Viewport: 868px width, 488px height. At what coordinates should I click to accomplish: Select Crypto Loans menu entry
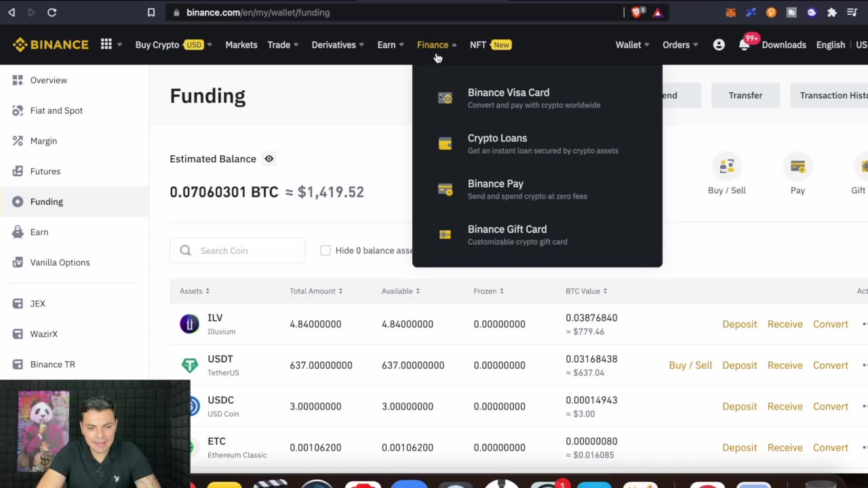pyautogui.click(x=537, y=144)
